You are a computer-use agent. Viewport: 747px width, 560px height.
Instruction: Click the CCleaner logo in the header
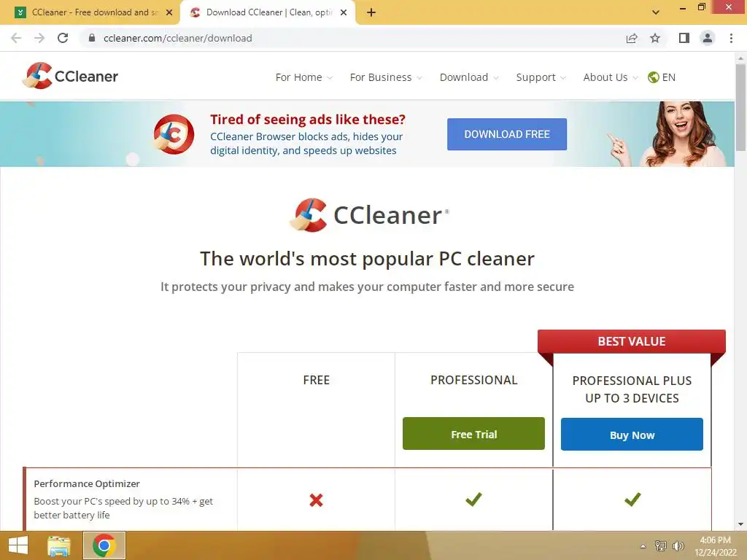point(70,76)
